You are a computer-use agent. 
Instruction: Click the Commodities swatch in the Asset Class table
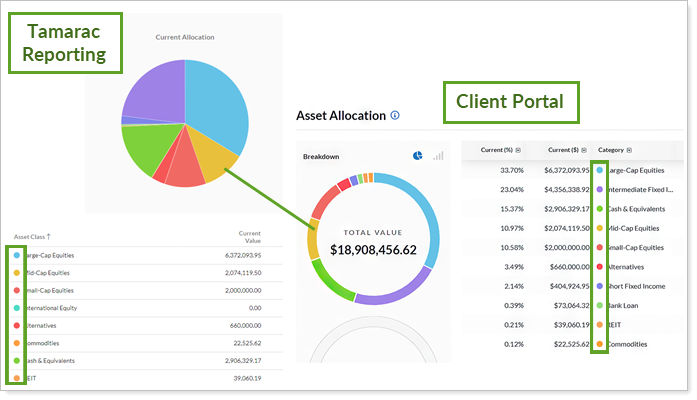pos(17,343)
